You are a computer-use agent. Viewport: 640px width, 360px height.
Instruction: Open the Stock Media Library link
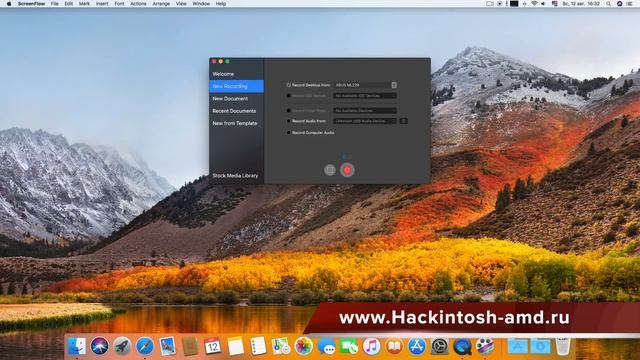tap(235, 176)
